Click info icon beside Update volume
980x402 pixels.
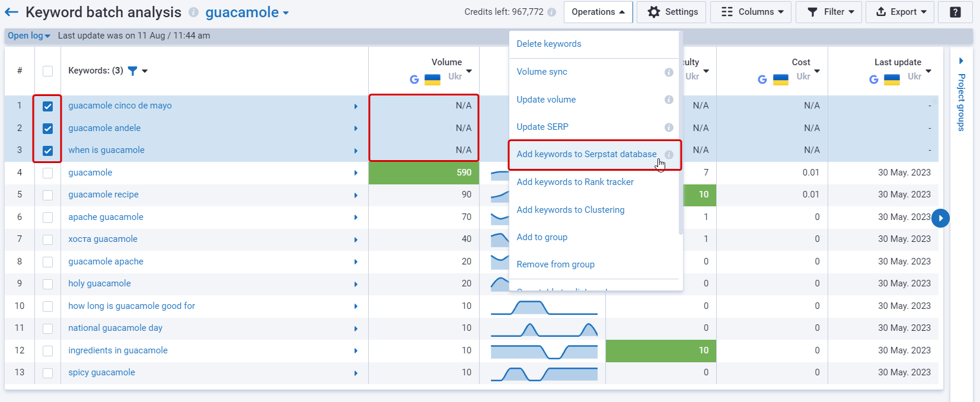point(669,100)
